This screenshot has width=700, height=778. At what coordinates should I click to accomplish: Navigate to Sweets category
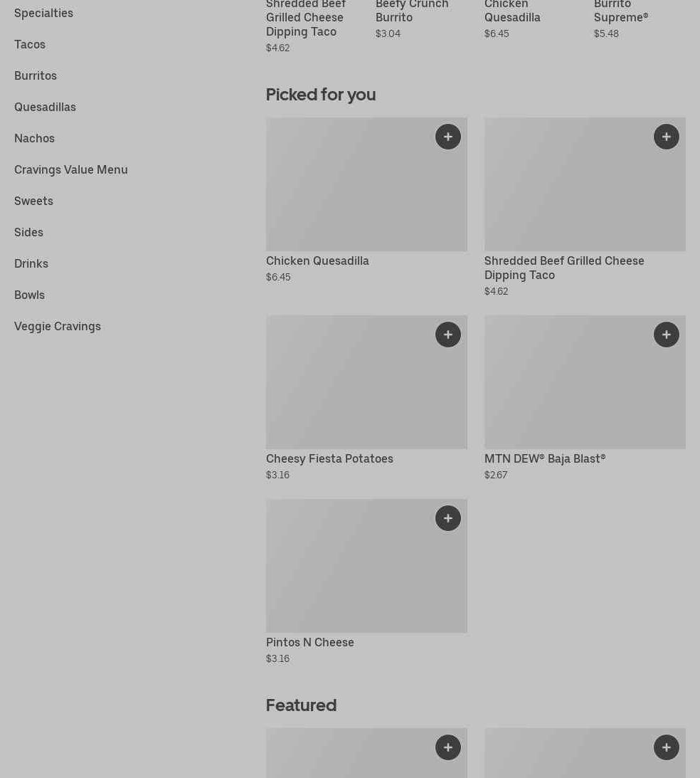pos(33,201)
